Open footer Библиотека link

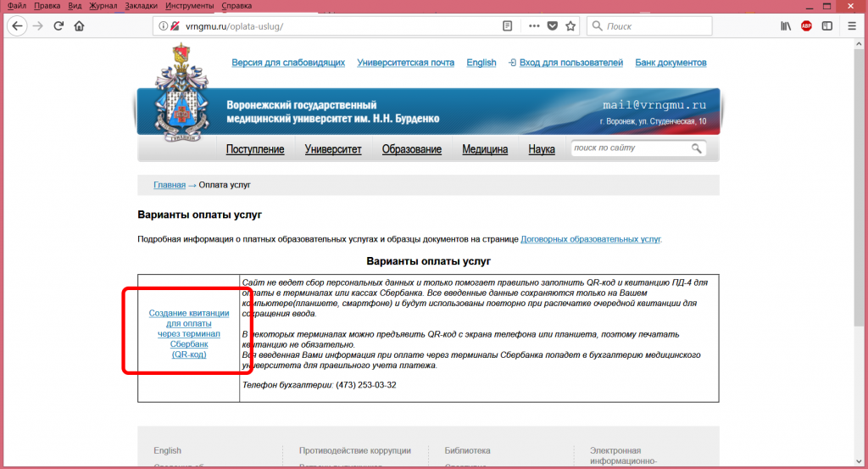coord(467,450)
